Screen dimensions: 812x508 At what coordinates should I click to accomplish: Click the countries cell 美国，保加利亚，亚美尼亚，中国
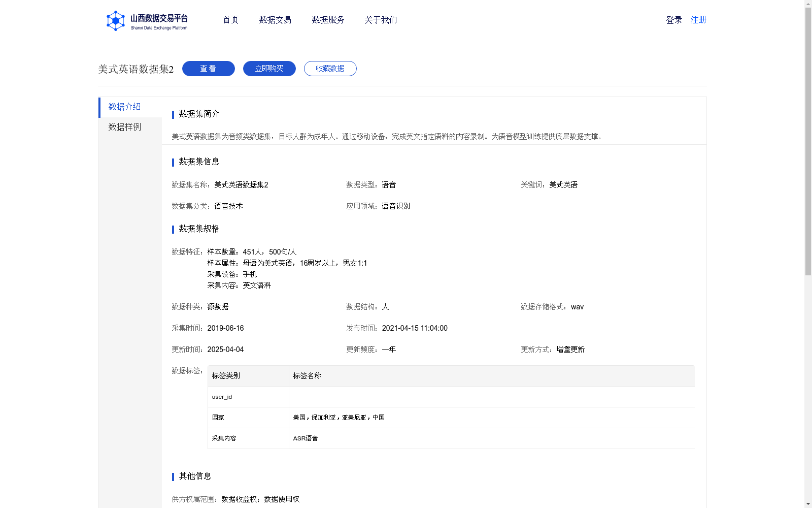pos(492,418)
